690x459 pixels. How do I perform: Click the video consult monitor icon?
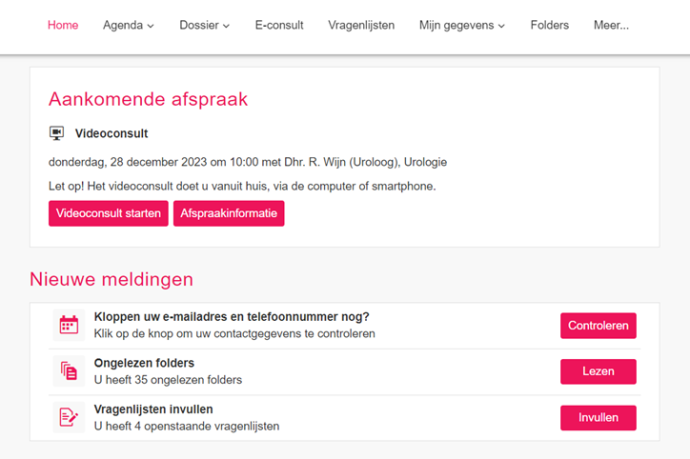(x=56, y=133)
